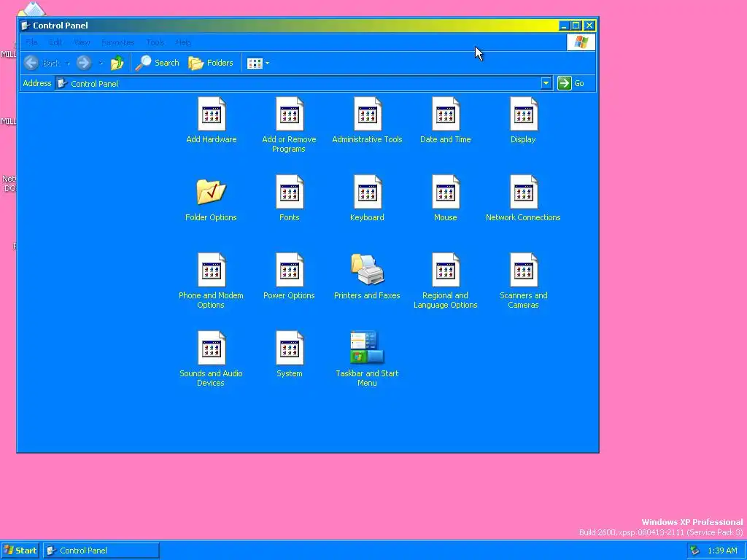
Task: Open the Add Hardware applet
Action: [211, 120]
